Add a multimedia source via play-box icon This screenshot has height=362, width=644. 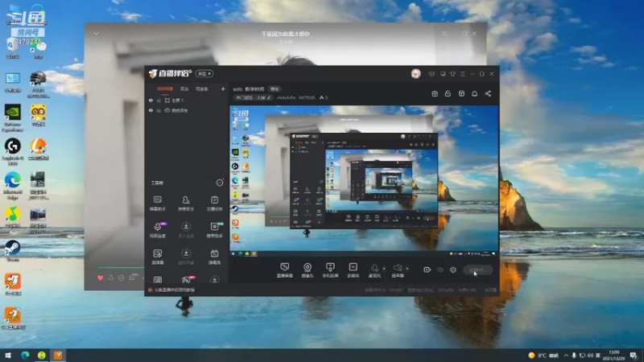point(353,268)
